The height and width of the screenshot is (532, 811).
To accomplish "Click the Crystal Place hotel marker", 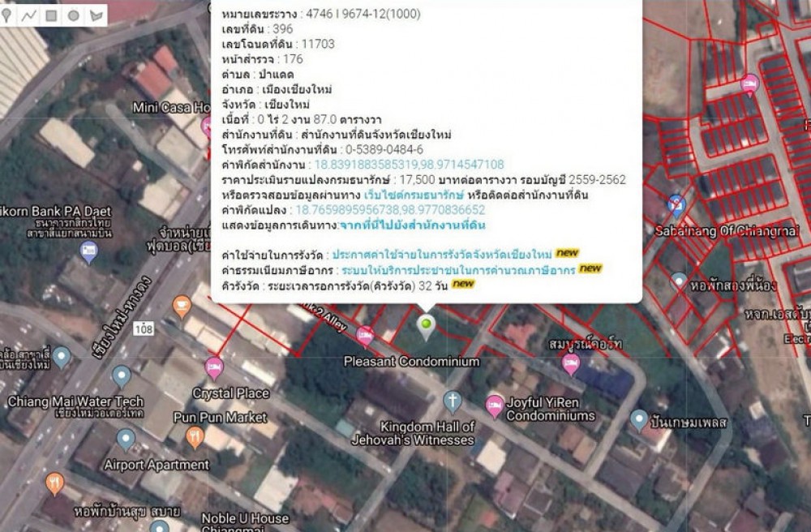I will click(214, 367).
